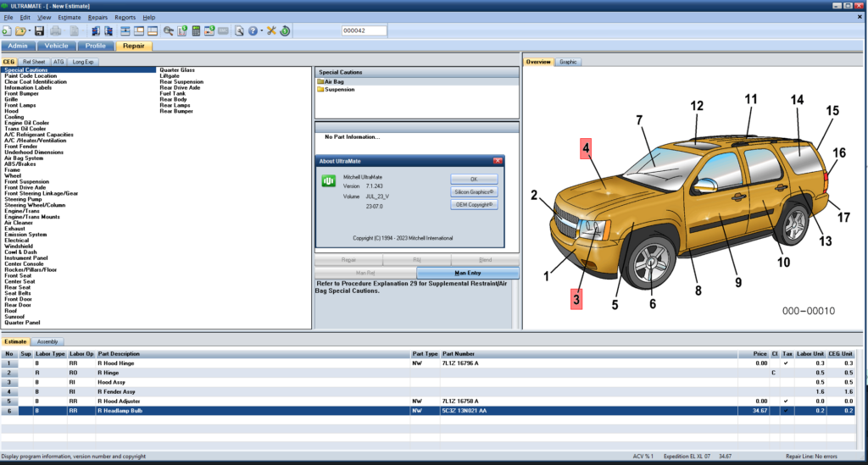868x465 pixels.
Task: Open the wrench and screwdriver tools icon
Action: [x=271, y=31]
